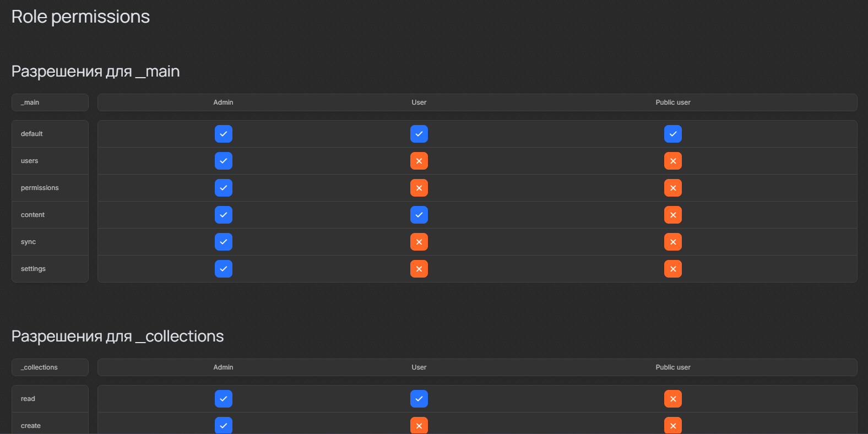Grant Public user the users permission
The width and height of the screenshot is (868, 434).
(x=672, y=161)
